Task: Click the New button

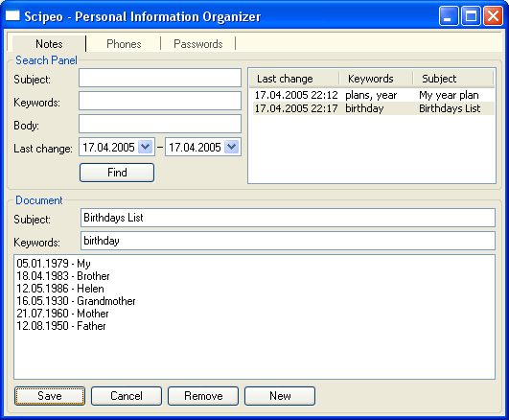Action: [x=280, y=396]
